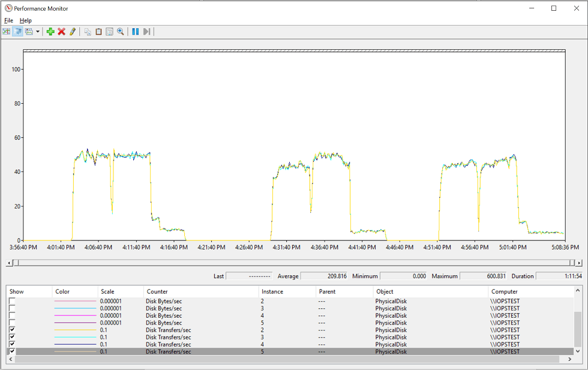Sort by Counter column header

[x=157, y=291]
